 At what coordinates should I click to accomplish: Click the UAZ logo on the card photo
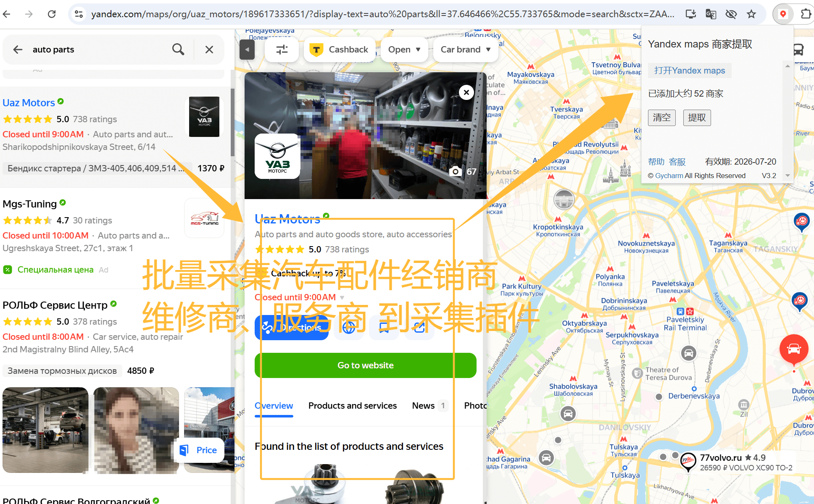click(277, 156)
